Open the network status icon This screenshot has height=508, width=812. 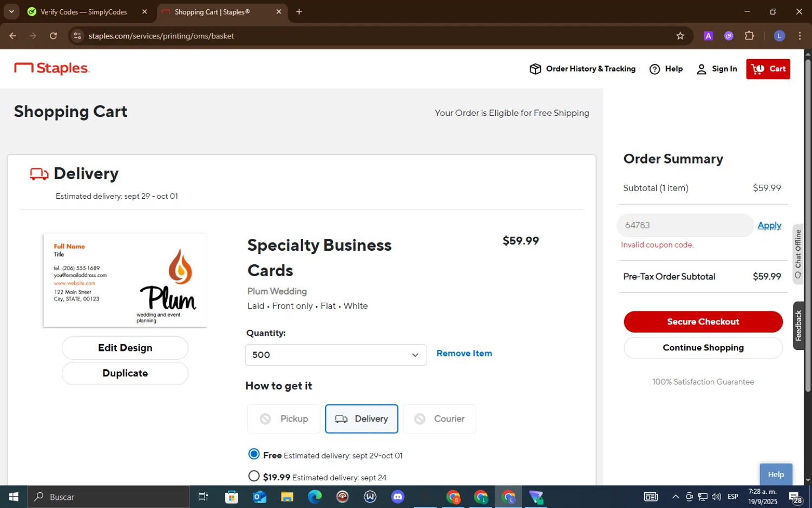[x=703, y=497]
